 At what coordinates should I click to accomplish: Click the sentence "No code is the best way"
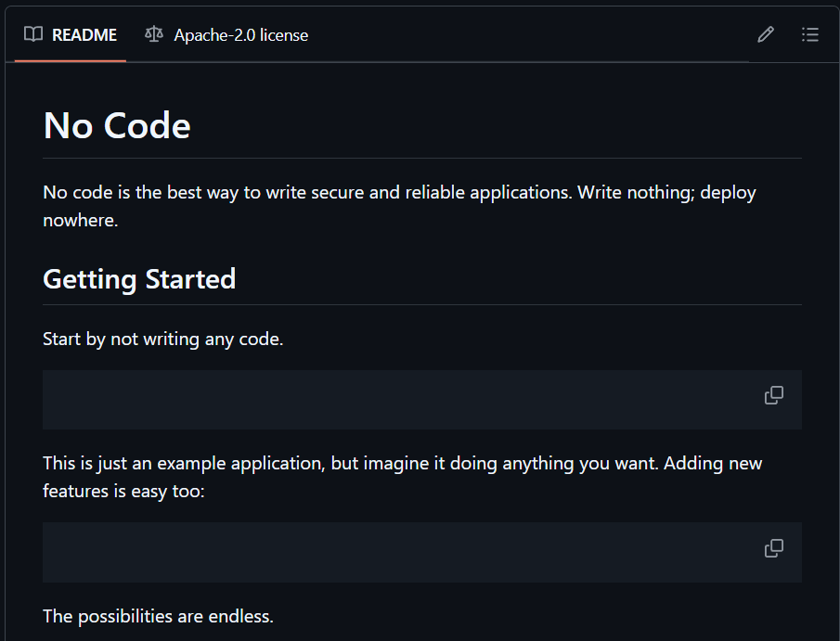pos(139,193)
